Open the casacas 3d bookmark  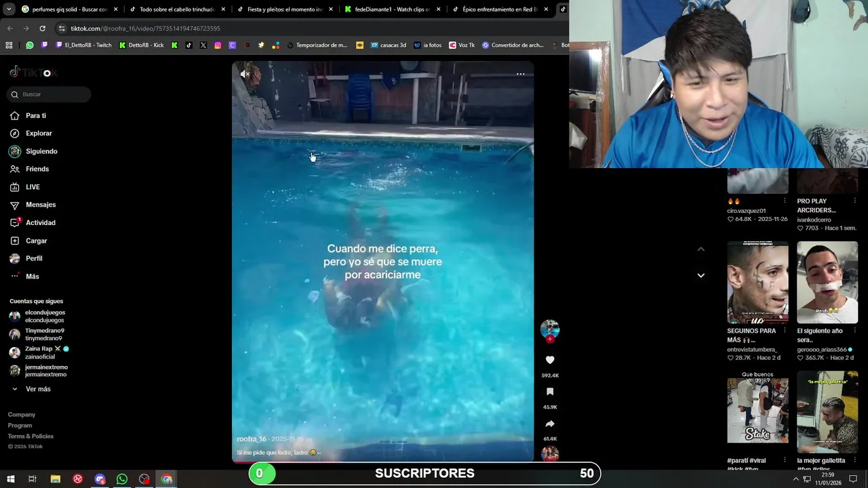(388, 45)
